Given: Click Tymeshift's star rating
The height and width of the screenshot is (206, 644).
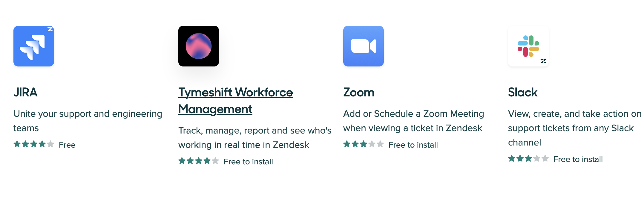Looking at the screenshot, I should tap(199, 161).
